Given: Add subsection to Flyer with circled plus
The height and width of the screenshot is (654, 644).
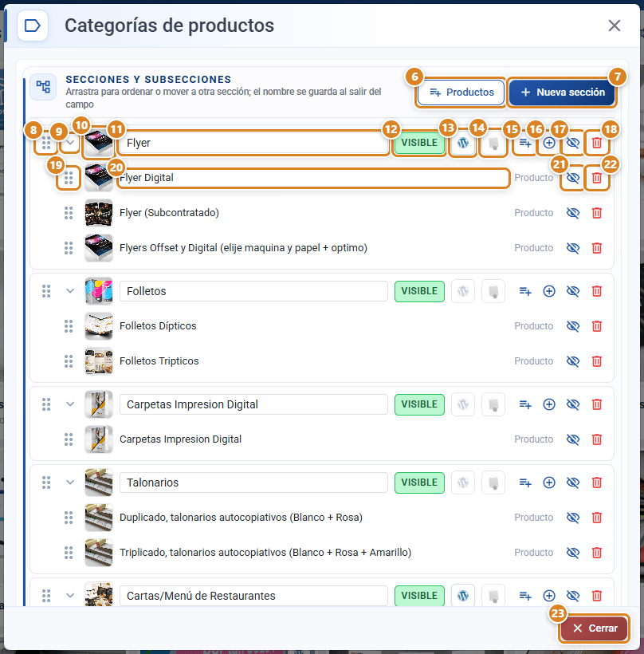Looking at the screenshot, I should (x=549, y=143).
